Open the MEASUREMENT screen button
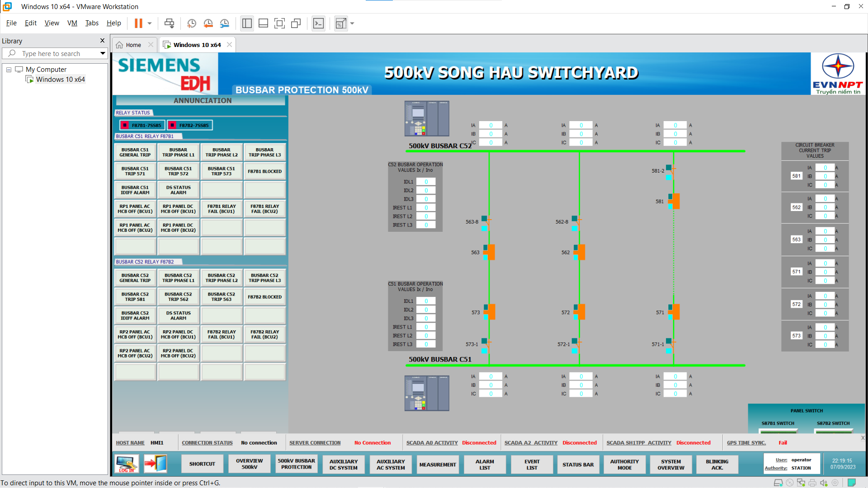Viewport: 868px width, 488px height. click(437, 465)
